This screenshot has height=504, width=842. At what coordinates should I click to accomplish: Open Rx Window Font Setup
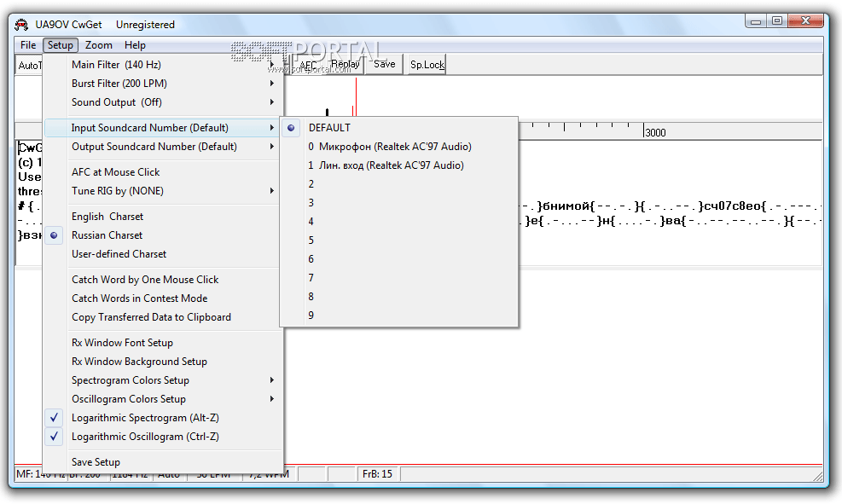click(163, 343)
